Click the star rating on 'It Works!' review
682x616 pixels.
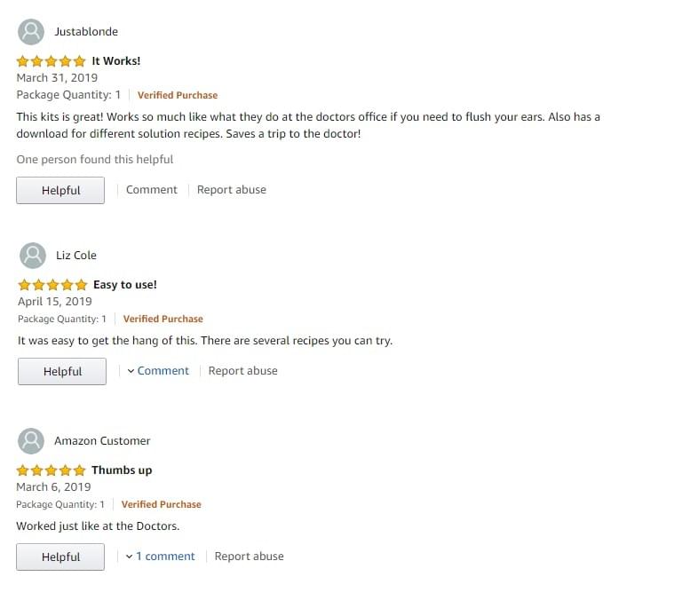pos(51,61)
